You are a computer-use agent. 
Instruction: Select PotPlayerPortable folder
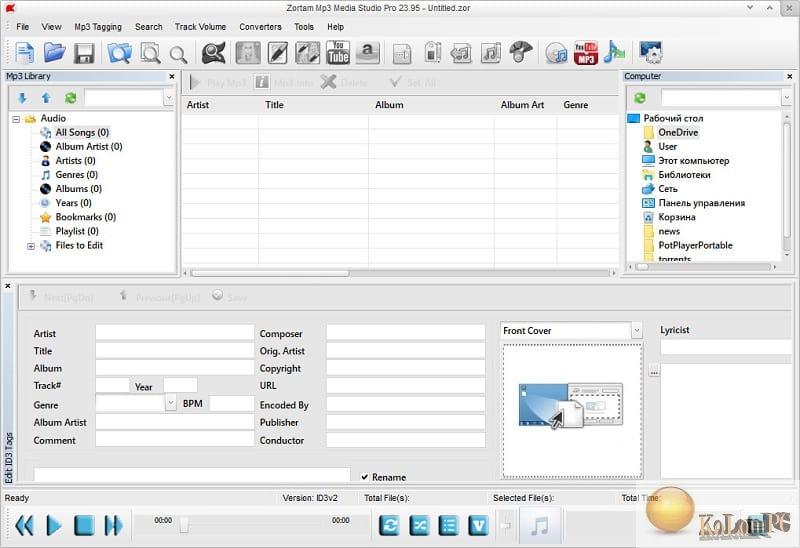(x=695, y=245)
